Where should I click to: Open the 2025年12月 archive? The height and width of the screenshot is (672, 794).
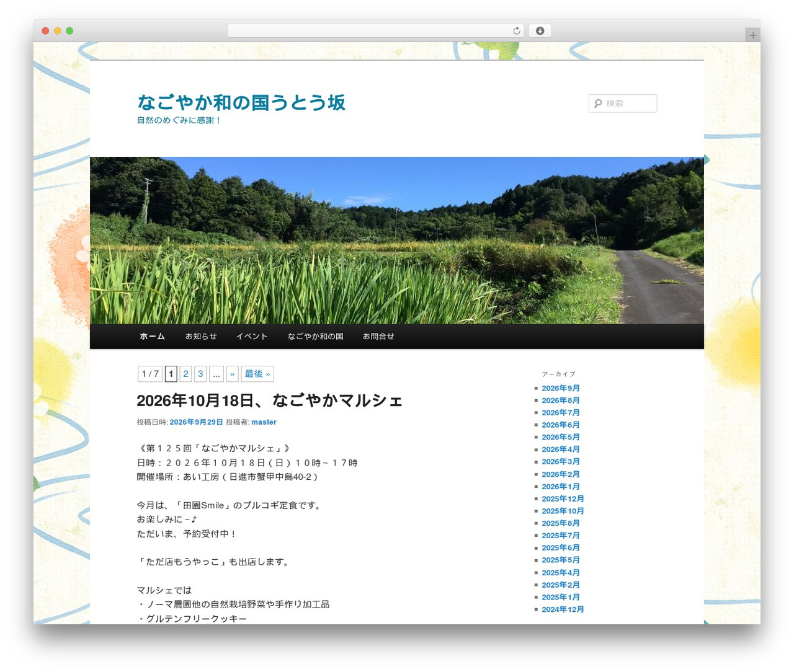563,499
